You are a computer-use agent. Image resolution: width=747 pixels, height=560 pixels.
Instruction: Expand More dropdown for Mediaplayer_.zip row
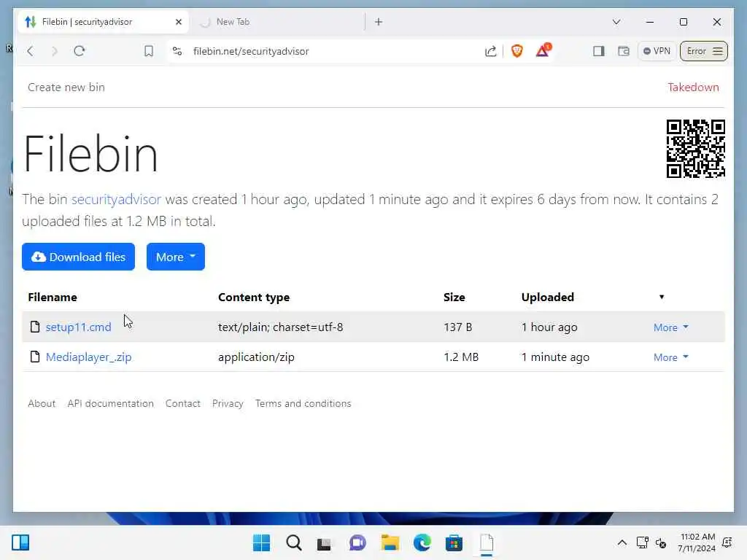point(671,357)
